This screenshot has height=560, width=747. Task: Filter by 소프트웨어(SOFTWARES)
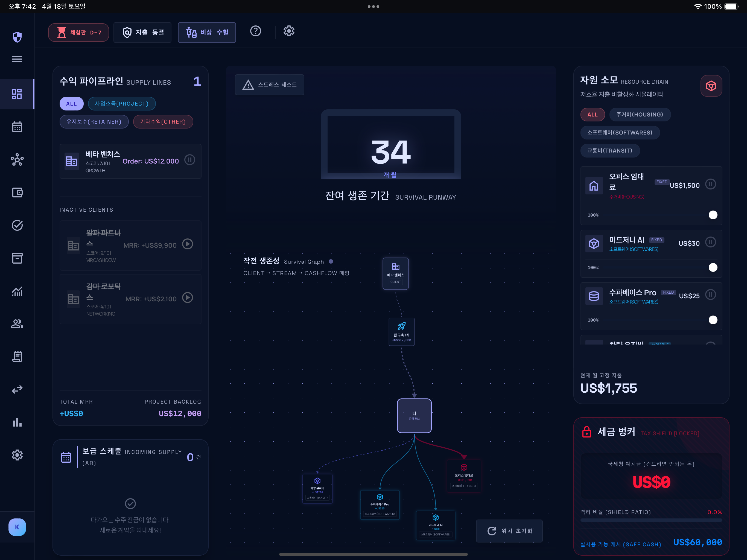tap(620, 132)
